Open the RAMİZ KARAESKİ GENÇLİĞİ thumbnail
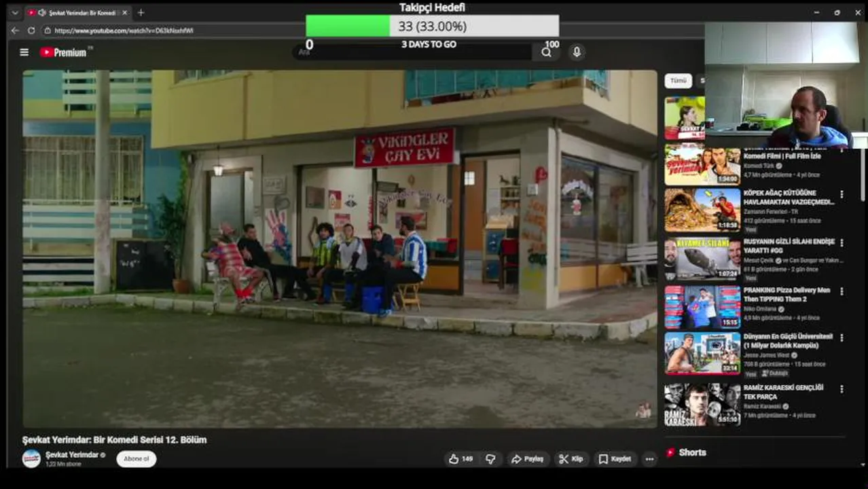Screen dimensions: 868x489 click(702, 404)
